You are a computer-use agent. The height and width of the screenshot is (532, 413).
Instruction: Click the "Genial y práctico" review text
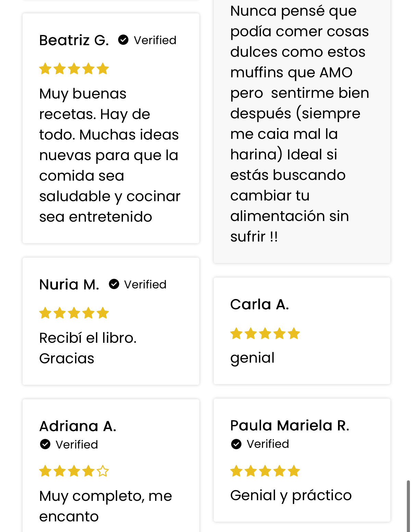coord(291,495)
